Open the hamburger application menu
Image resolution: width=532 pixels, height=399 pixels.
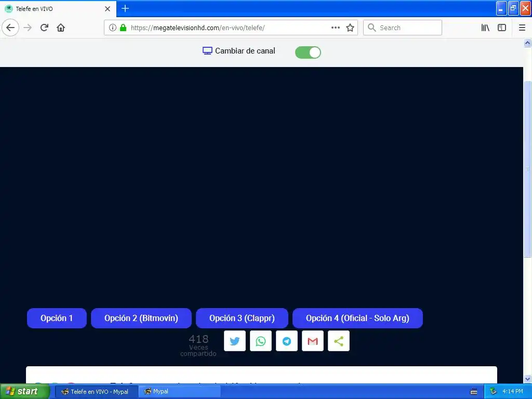(522, 28)
